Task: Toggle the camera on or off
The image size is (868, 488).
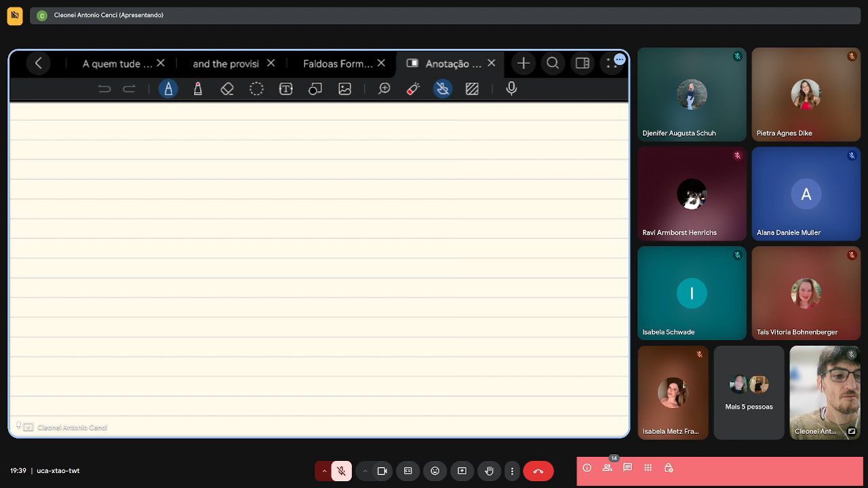Action: pos(382,471)
